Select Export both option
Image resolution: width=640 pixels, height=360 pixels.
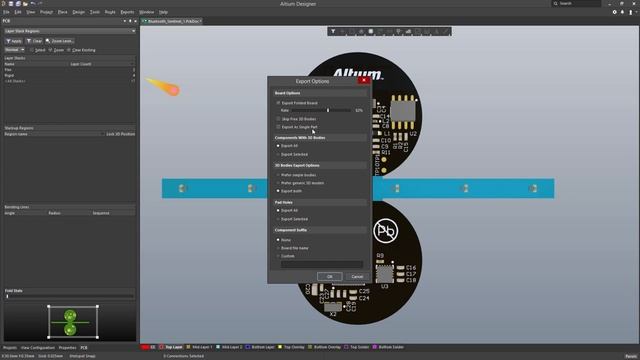278,191
